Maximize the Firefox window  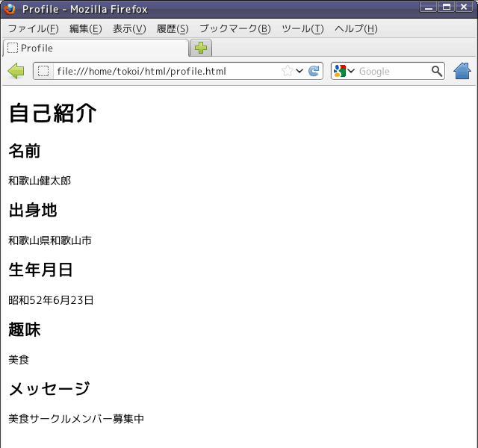pos(447,7)
